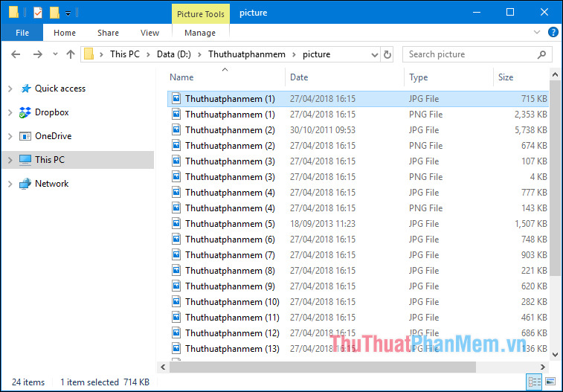Select This PC in navigation pane

pos(50,160)
